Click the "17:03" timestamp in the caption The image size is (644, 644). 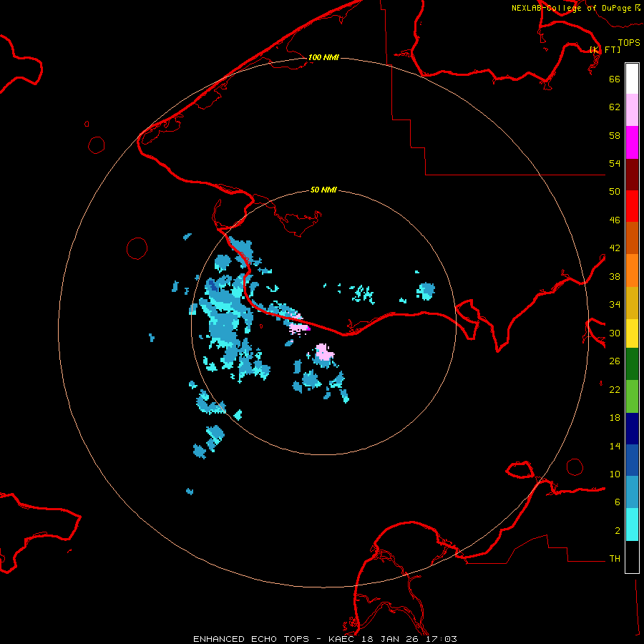[441, 639]
